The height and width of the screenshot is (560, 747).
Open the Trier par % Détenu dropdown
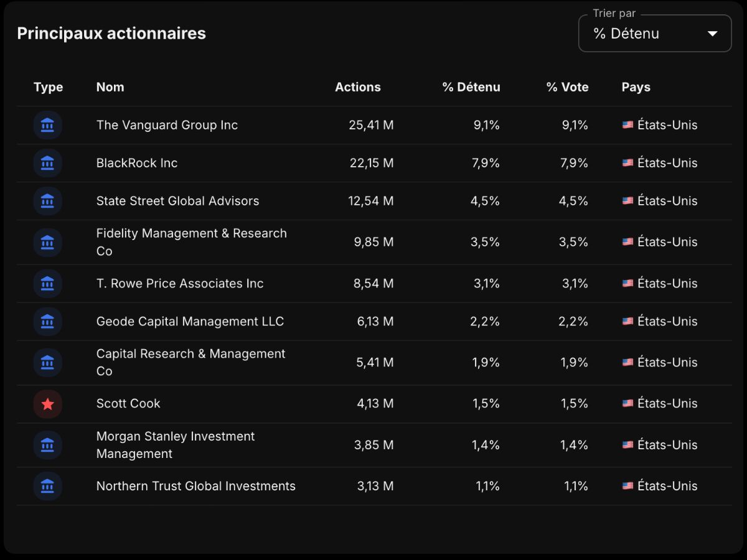click(x=655, y=34)
